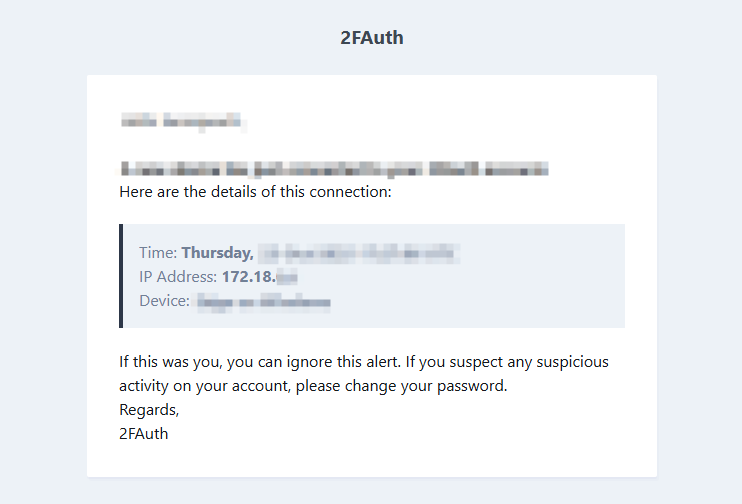The height and width of the screenshot is (504, 742).
Task: Click the 'Regards,' closing line
Action: pyautogui.click(x=148, y=409)
